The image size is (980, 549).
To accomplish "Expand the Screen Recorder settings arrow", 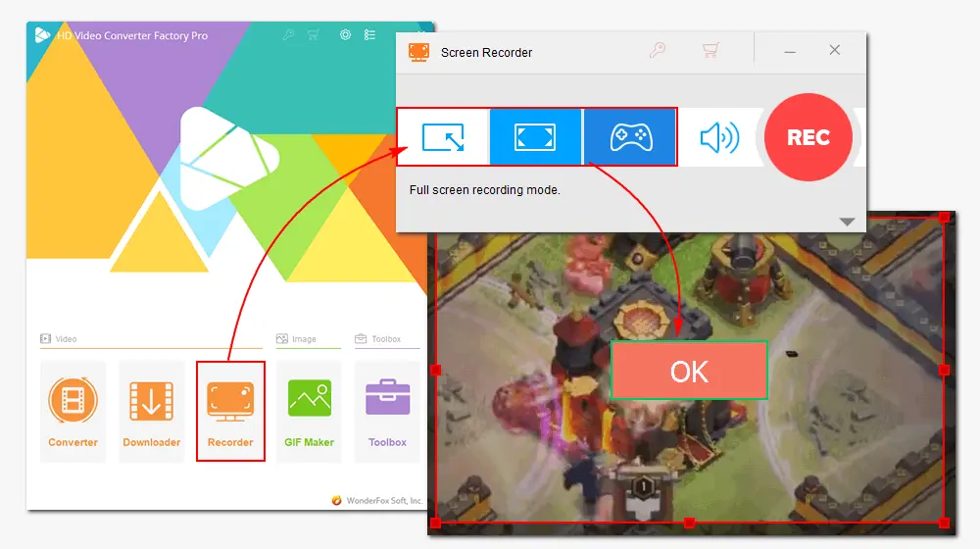I will (847, 222).
